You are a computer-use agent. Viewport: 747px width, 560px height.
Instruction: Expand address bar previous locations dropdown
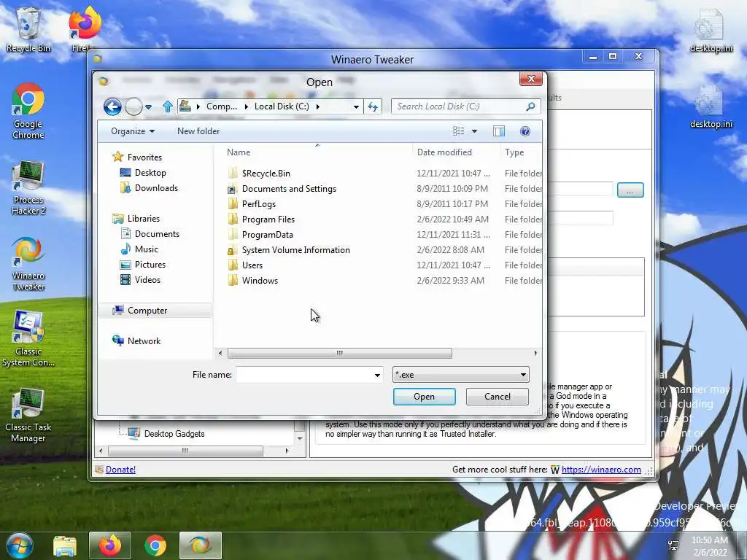[356, 106]
